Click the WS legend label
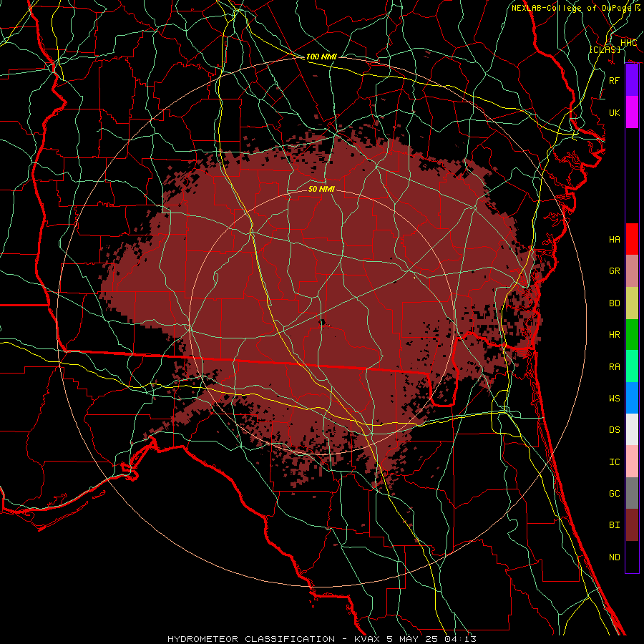644x644 pixels. [615, 398]
